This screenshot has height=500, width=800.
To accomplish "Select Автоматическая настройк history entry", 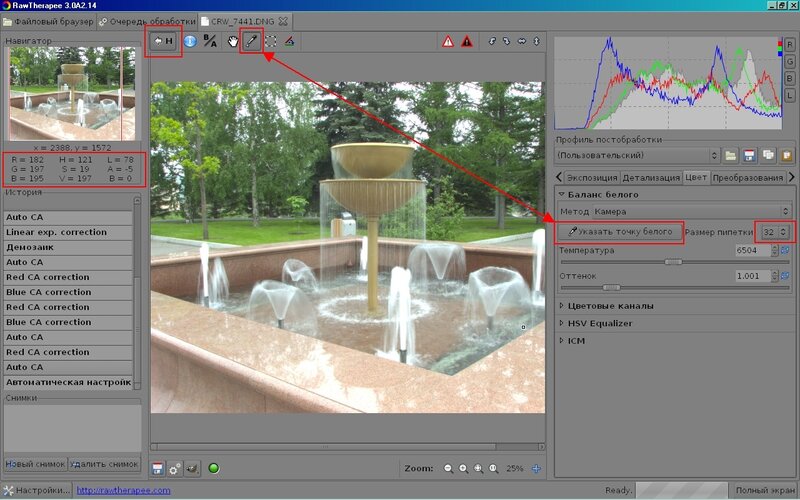I will 68,382.
